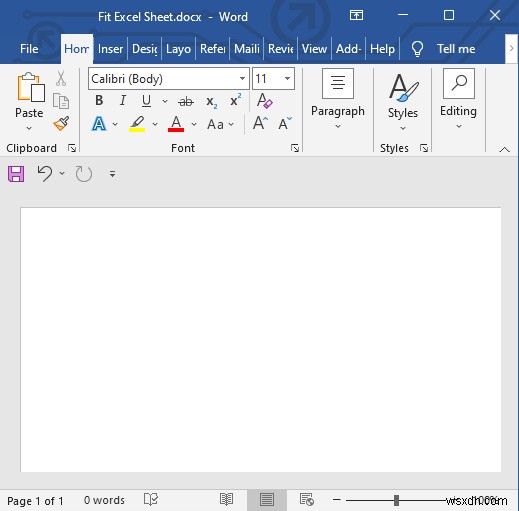
Task: Toggle Superscript formatting
Action: [x=235, y=100]
